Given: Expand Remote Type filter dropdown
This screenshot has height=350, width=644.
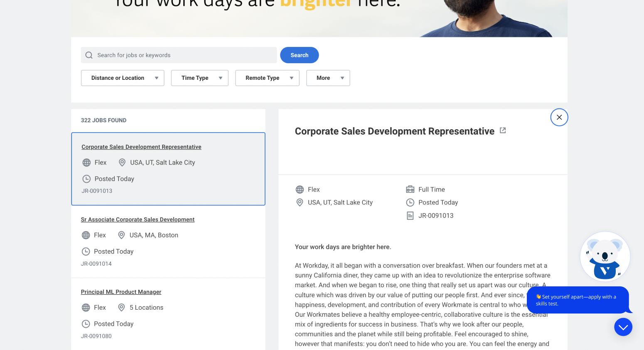Looking at the screenshot, I should point(267,78).
